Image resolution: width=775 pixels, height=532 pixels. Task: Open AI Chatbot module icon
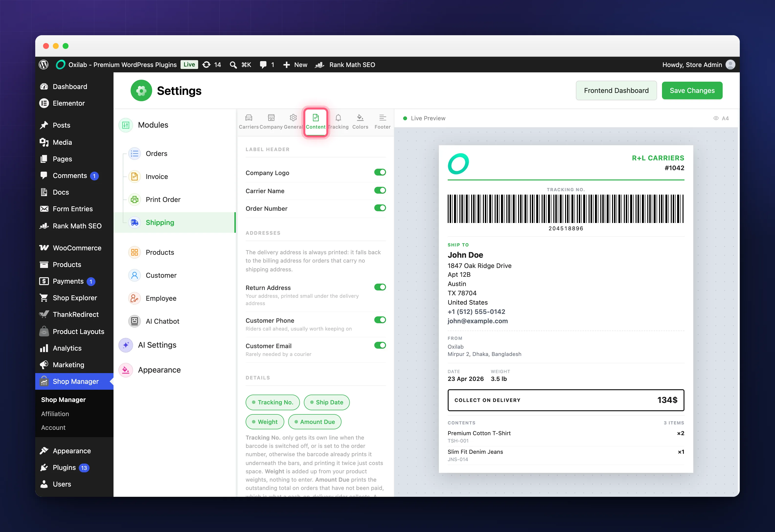(134, 321)
